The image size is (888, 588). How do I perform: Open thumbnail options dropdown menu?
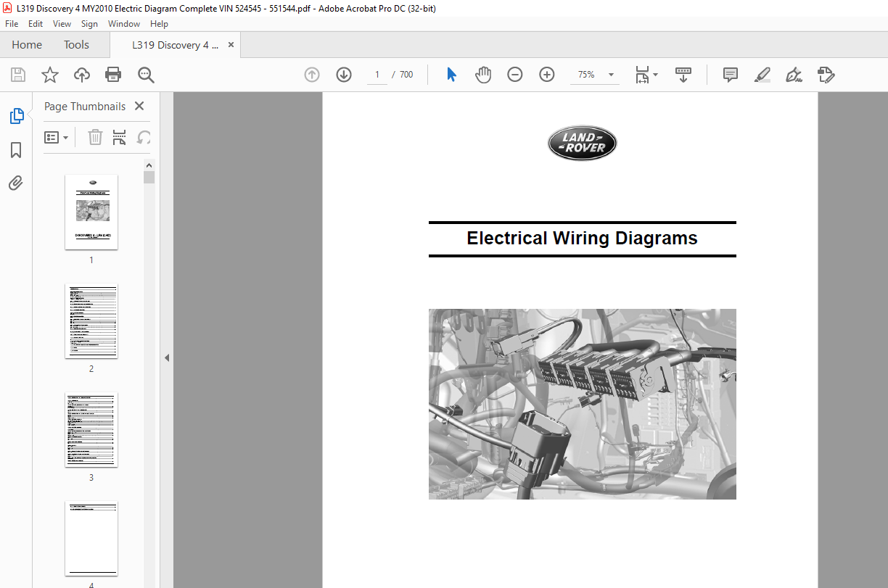[57, 137]
